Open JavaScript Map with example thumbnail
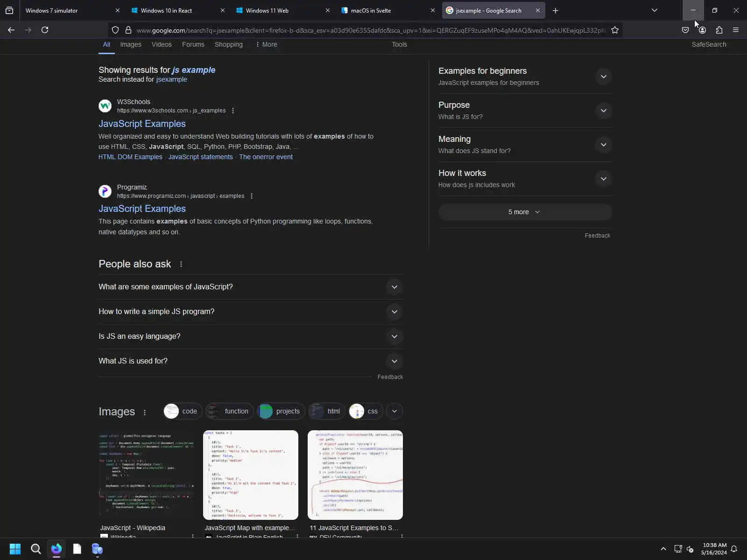The image size is (747, 560). click(x=251, y=475)
